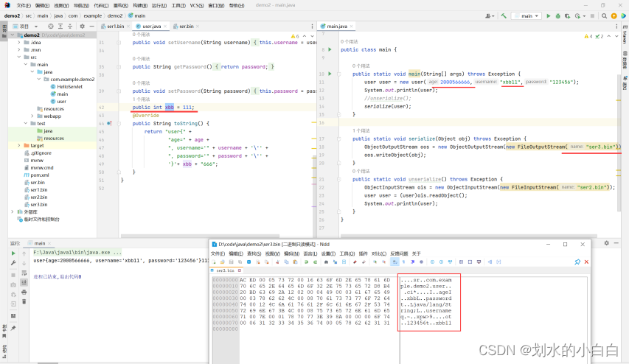Click the 4 warnings indicator in main.java
Viewport: 629px width, 364px height.
588,36
